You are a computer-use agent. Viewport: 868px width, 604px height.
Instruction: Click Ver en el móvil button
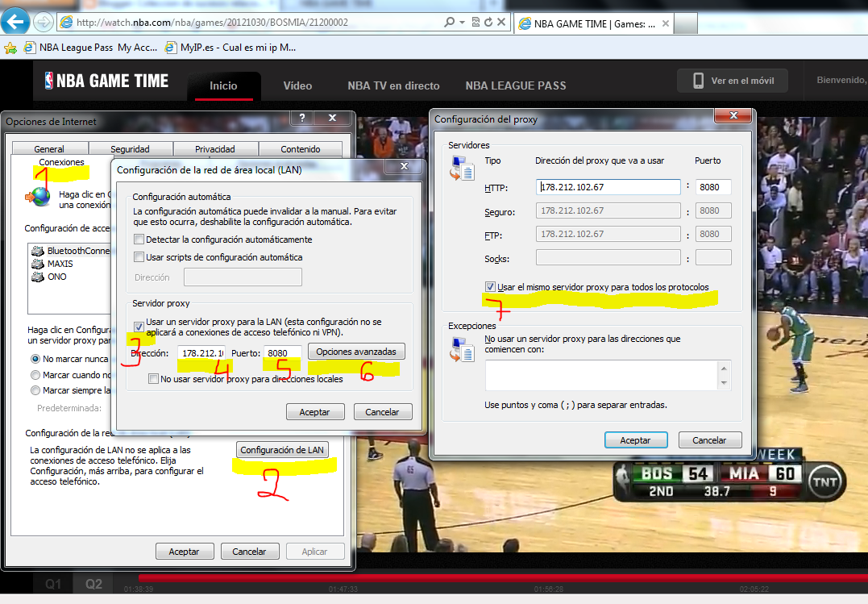coord(733,81)
